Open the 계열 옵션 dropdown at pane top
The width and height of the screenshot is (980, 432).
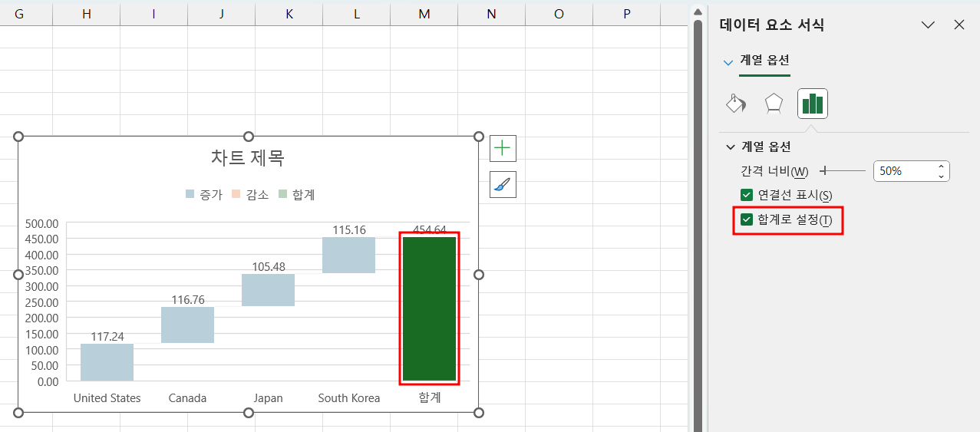pyautogui.click(x=728, y=61)
